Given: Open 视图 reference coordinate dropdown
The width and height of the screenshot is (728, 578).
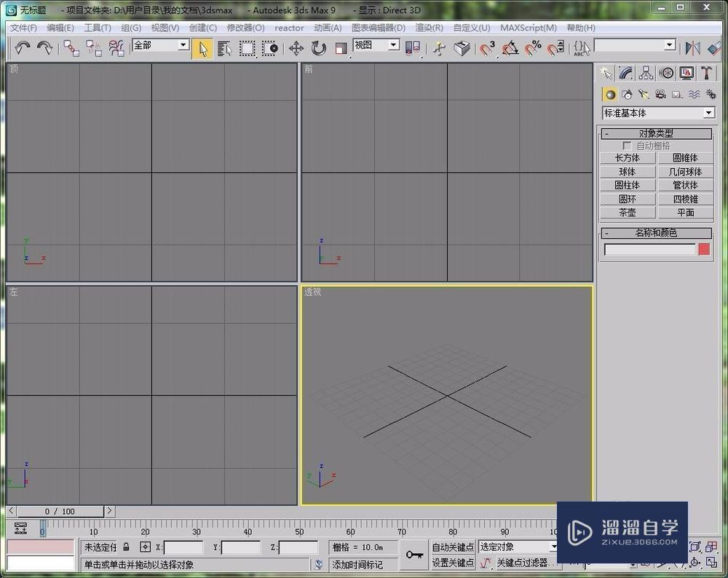Looking at the screenshot, I should 376,45.
